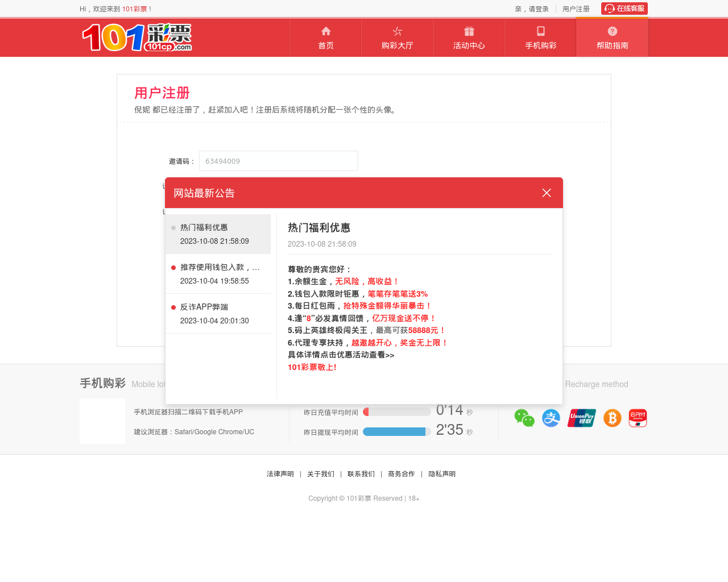Click the 101彩票 link in greeting
The image size is (728, 582).
[135, 9]
